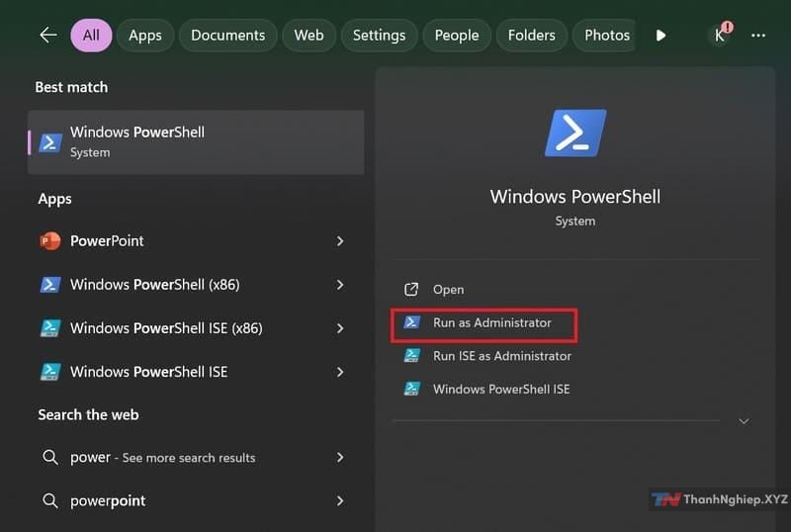Click the PowerShell icon in best match
Viewport: 791px width, 532px height.
click(50, 142)
